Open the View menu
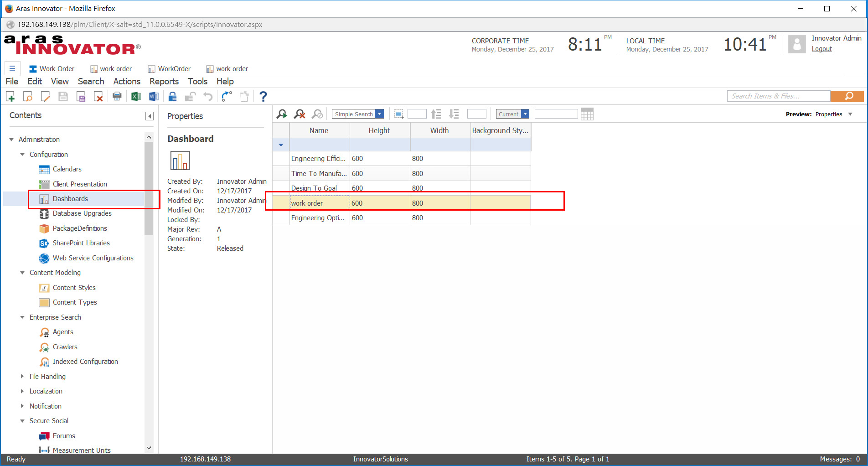868x466 pixels. (60, 81)
